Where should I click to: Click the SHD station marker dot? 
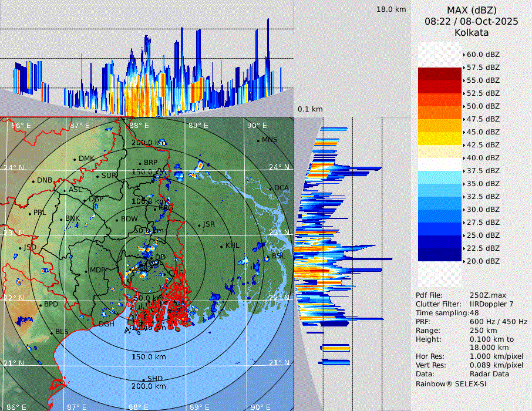point(143,379)
